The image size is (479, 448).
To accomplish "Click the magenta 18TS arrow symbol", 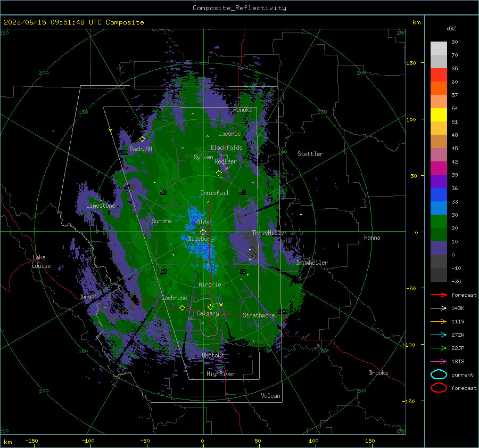I will click(x=439, y=362).
